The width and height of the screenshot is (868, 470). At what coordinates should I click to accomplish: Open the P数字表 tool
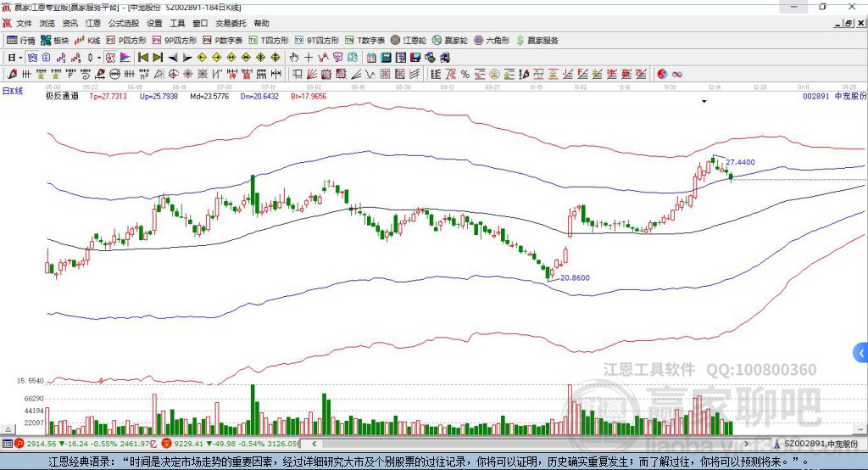click(223, 41)
